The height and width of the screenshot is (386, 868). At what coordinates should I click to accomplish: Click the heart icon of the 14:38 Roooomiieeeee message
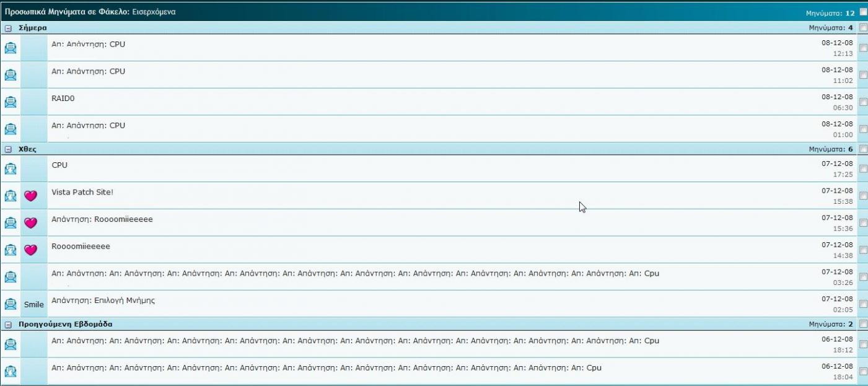30,250
